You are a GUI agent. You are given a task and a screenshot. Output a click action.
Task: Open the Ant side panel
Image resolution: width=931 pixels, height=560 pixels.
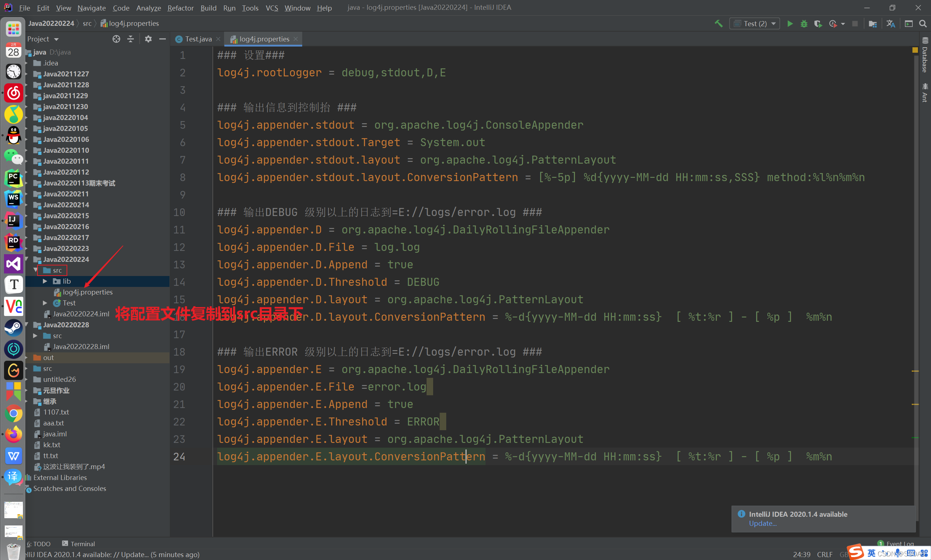point(924,92)
